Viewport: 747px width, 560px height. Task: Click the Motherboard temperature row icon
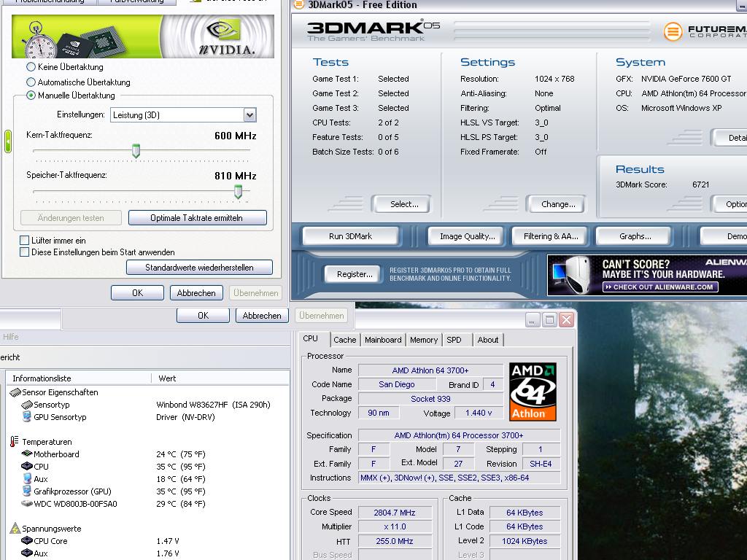27,454
